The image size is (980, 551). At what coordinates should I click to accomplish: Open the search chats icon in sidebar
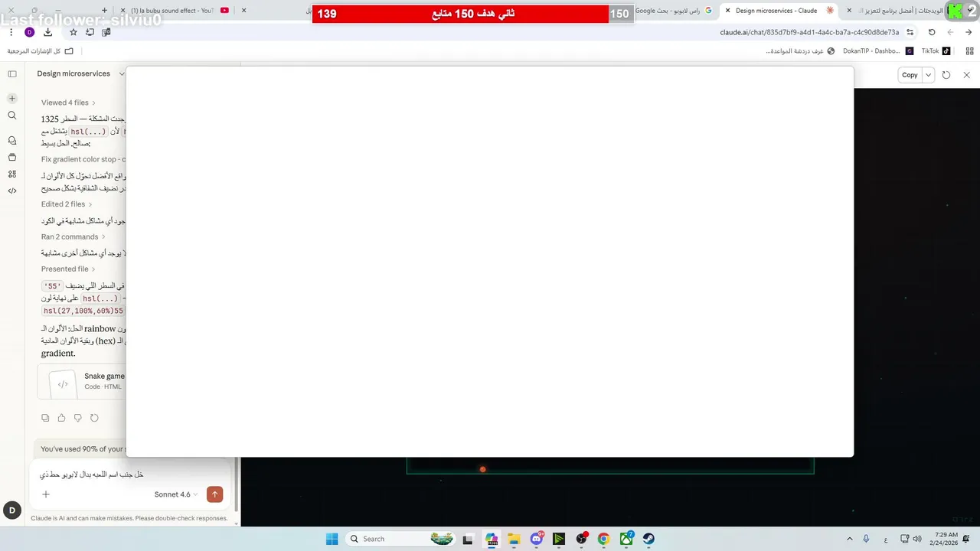(x=12, y=116)
